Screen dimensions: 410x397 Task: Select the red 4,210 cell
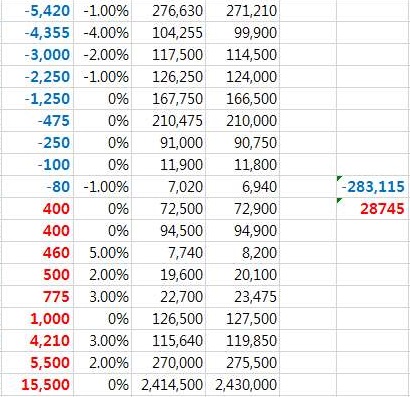pyautogui.click(x=37, y=341)
